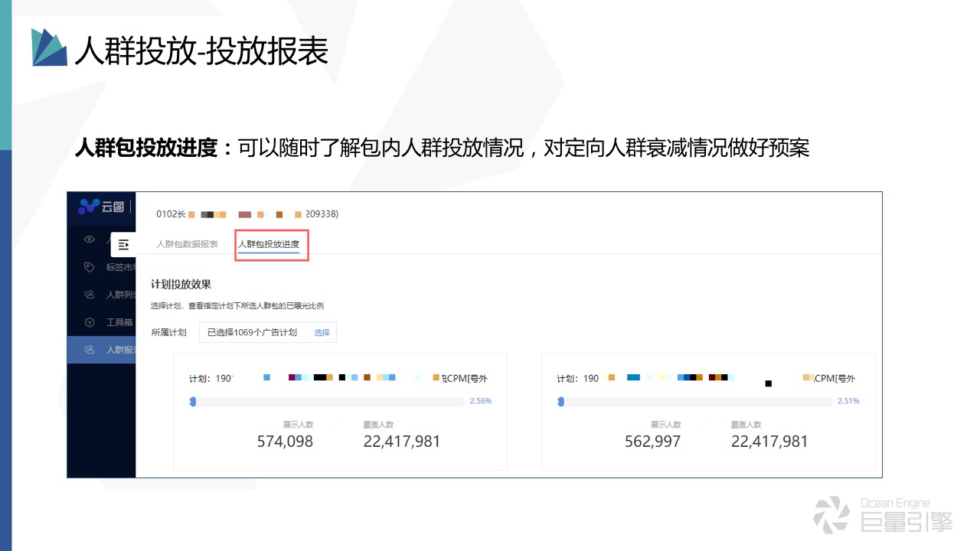This screenshot has height=551, width=980.
Task: Click the 展示人数 label above 574,098
Action: click(x=298, y=425)
